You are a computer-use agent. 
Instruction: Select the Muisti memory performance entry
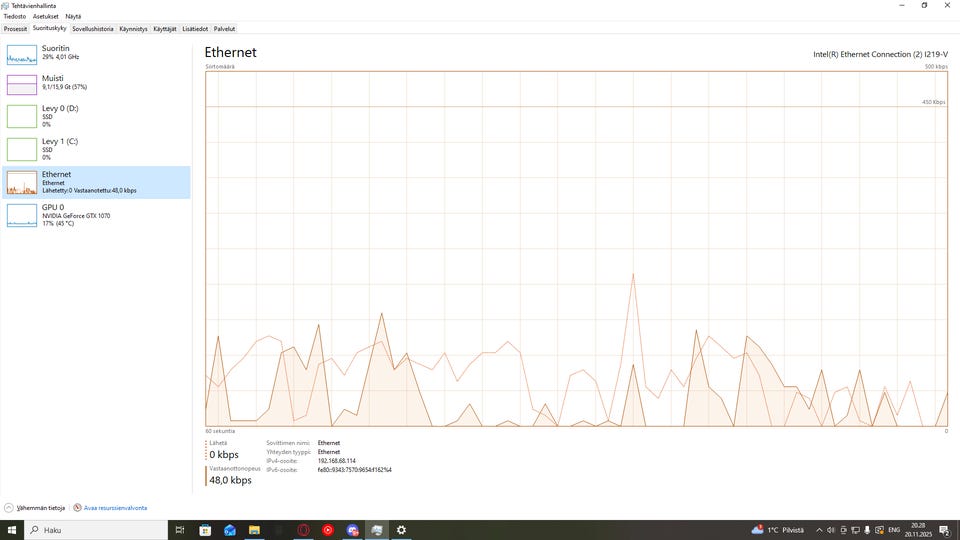tap(96, 84)
